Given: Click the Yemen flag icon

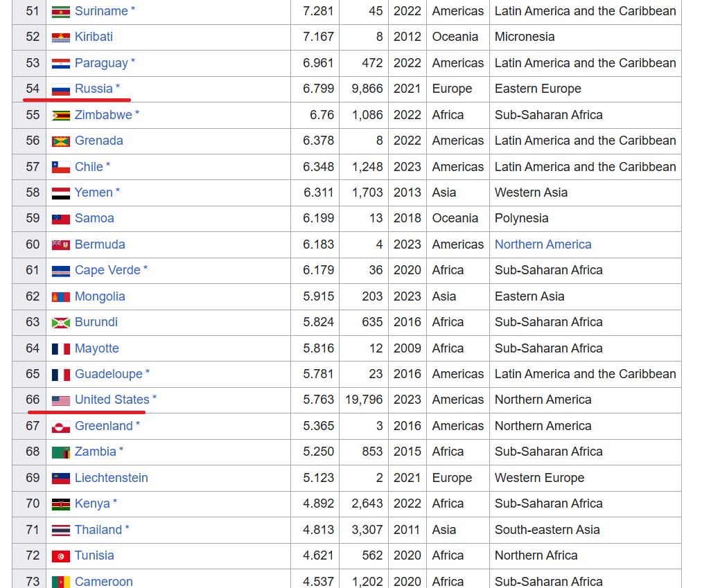Looking at the screenshot, I should click(x=60, y=193).
